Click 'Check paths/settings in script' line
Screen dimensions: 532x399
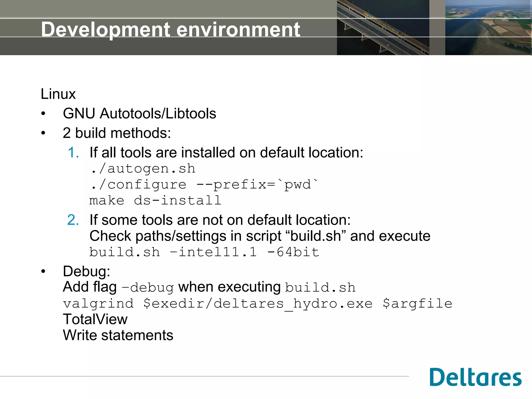pyautogui.click(x=260, y=236)
